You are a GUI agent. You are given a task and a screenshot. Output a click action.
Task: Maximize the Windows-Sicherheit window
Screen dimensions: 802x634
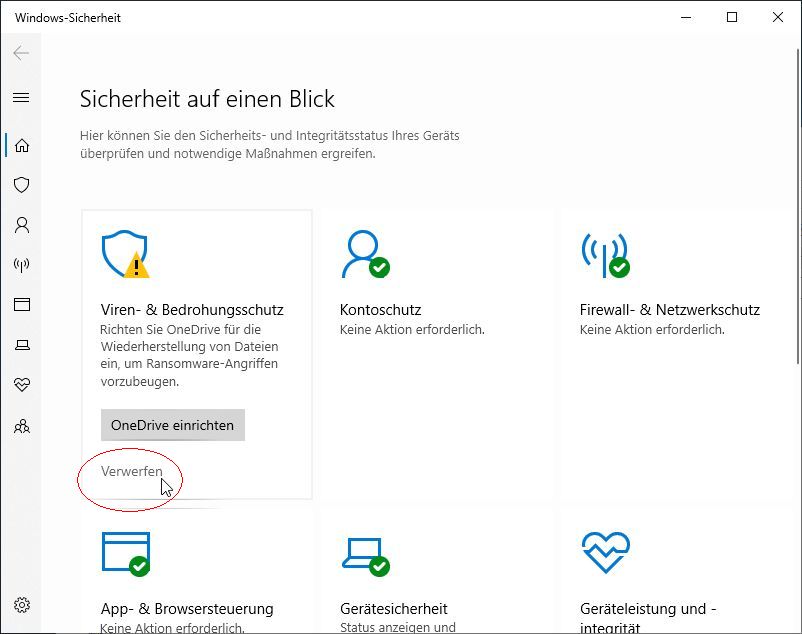(x=732, y=17)
